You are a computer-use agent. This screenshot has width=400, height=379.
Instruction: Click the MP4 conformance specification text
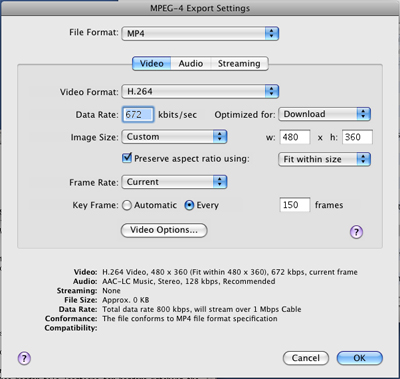[x=190, y=319]
